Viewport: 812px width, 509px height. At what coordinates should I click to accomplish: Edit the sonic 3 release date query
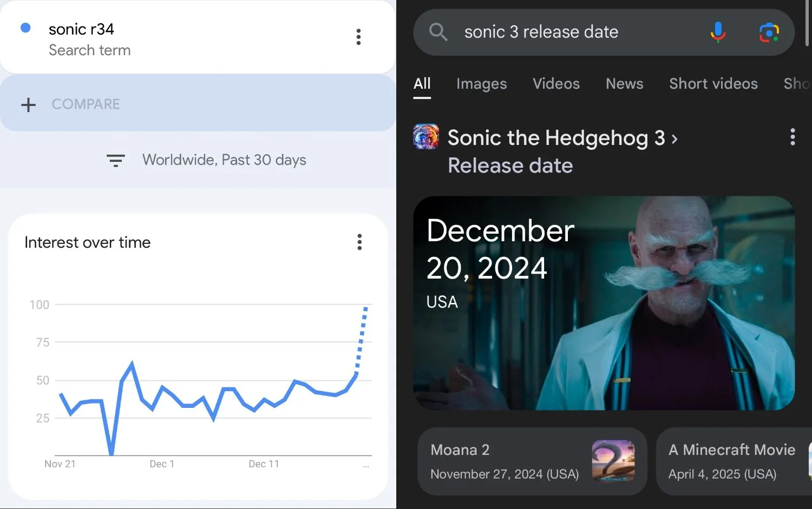pos(541,32)
